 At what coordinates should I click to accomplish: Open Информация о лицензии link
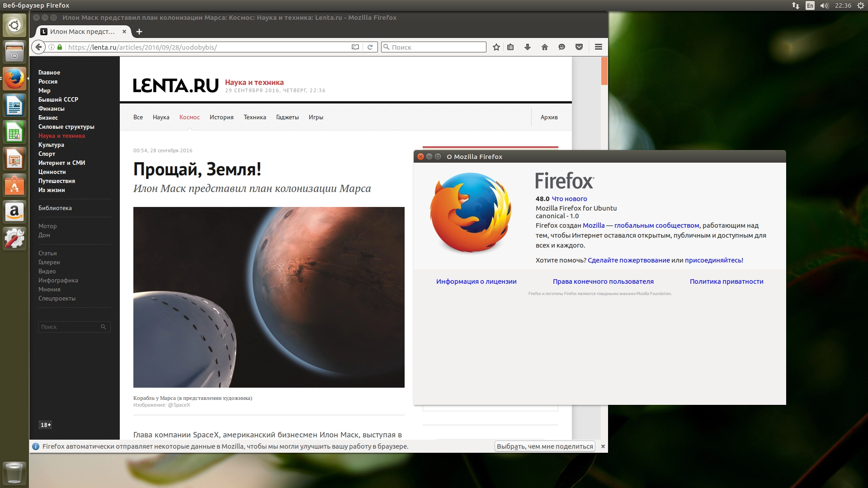pos(476,282)
